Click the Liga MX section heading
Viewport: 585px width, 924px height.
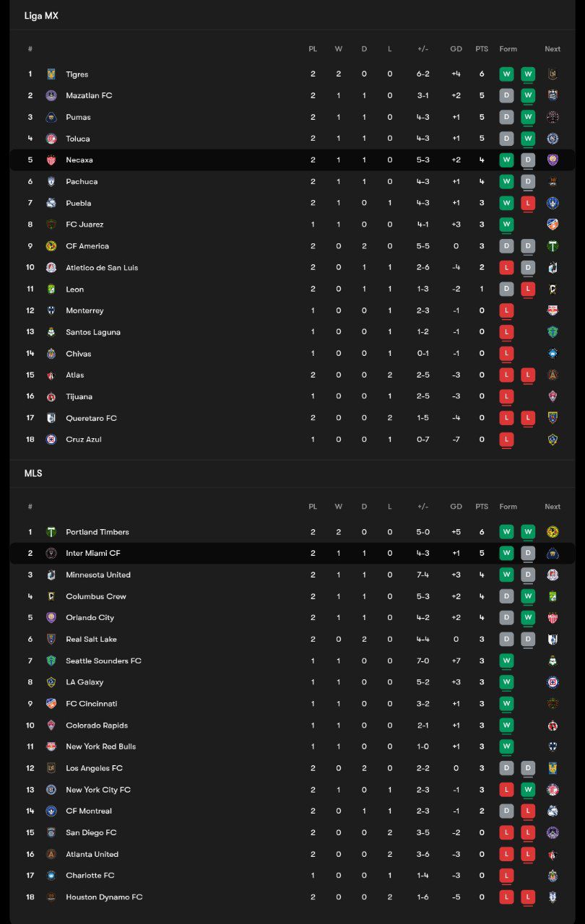[x=41, y=16]
